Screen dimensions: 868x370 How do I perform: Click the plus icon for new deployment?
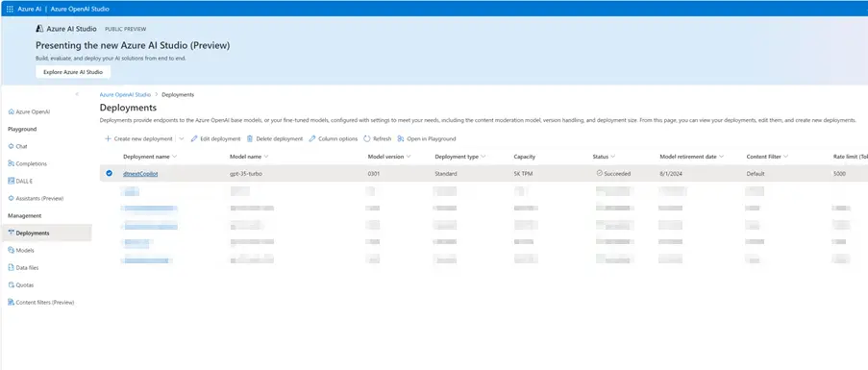(x=108, y=138)
